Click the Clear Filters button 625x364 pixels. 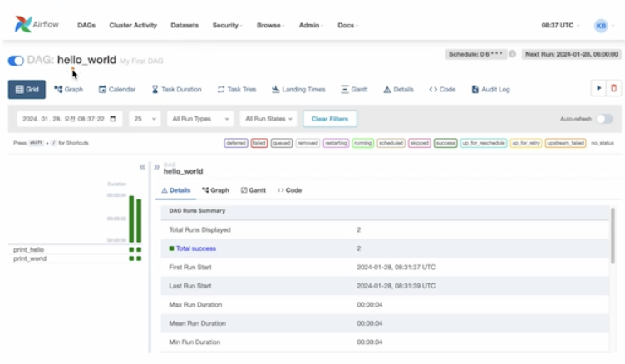click(330, 119)
